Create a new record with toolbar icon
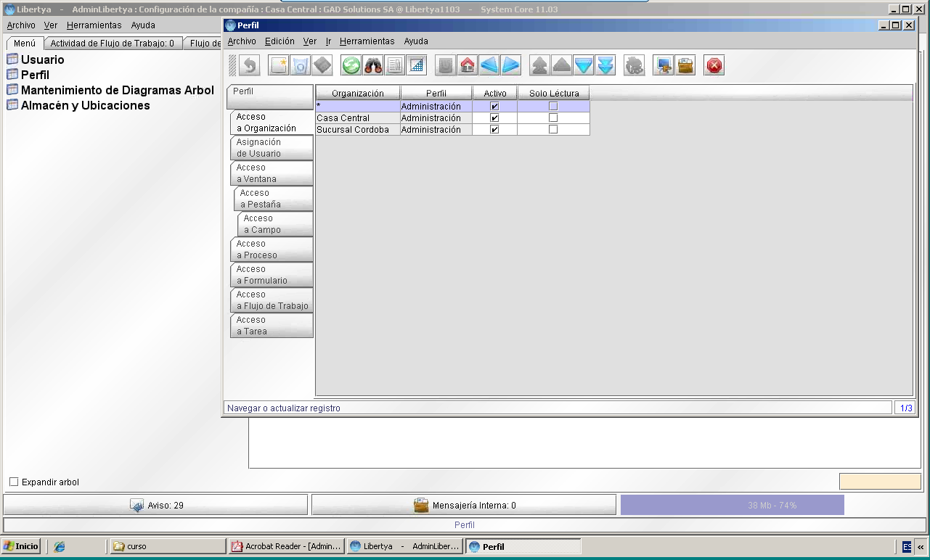This screenshot has width=930, height=560. [x=279, y=65]
